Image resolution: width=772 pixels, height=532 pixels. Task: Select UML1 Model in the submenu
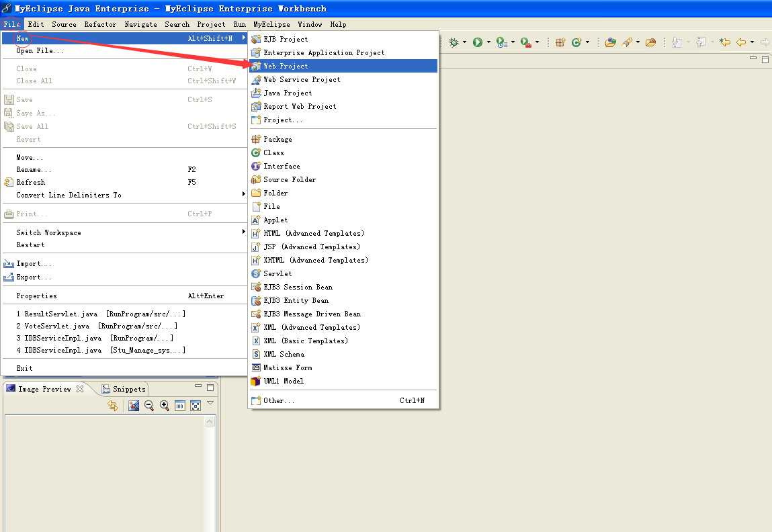click(x=343, y=381)
